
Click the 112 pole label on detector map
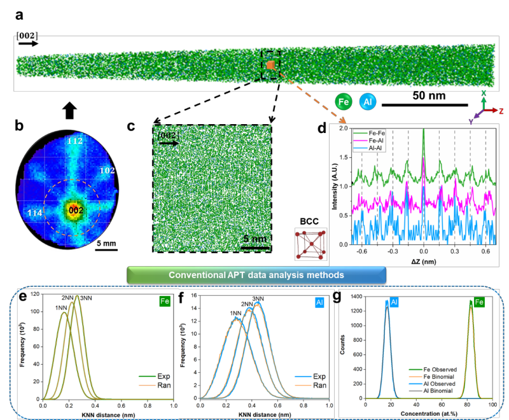tap(75, 141)
